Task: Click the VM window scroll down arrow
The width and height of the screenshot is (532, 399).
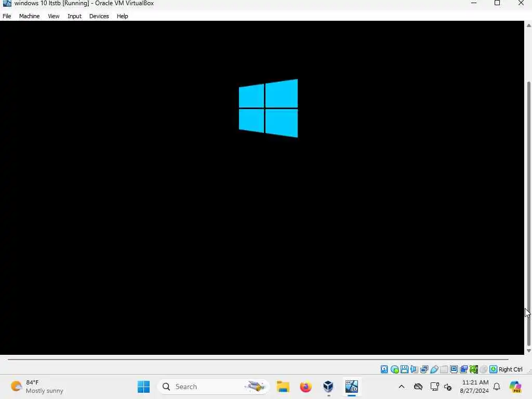Action: tap(528, 351)
